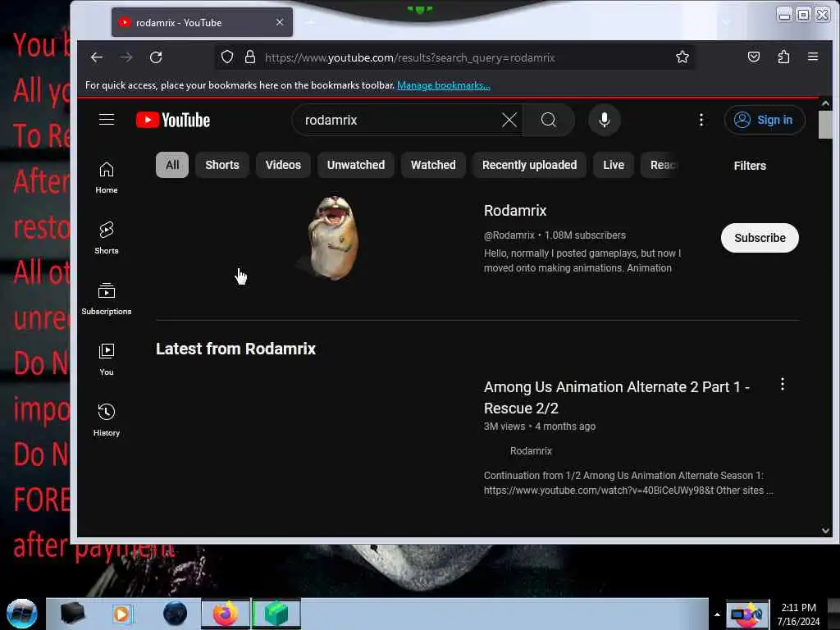This screenshot has height=630, width=840.
Task: Click the @Rodamrix 1.08M subscribers text
Action: coord(555,235)
